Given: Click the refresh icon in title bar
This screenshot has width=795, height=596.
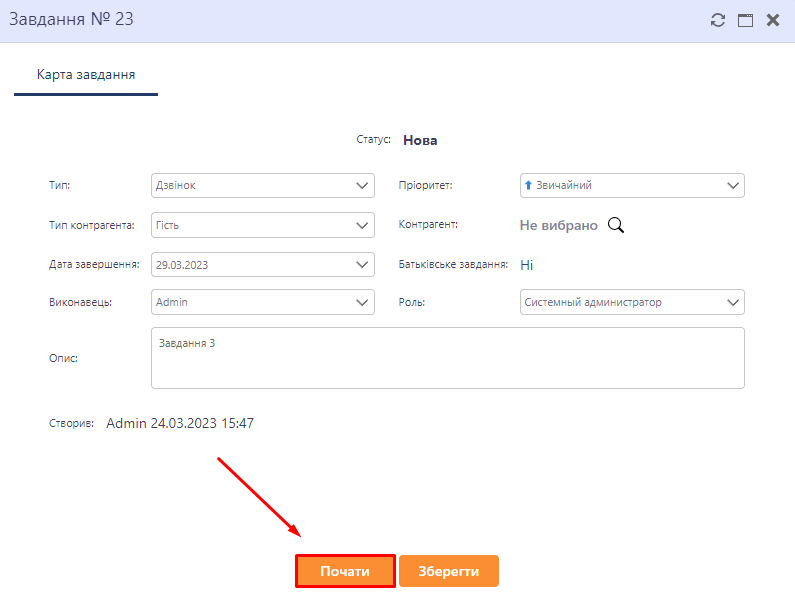Looking at the screenshot, I should click(x=717, y=20).
